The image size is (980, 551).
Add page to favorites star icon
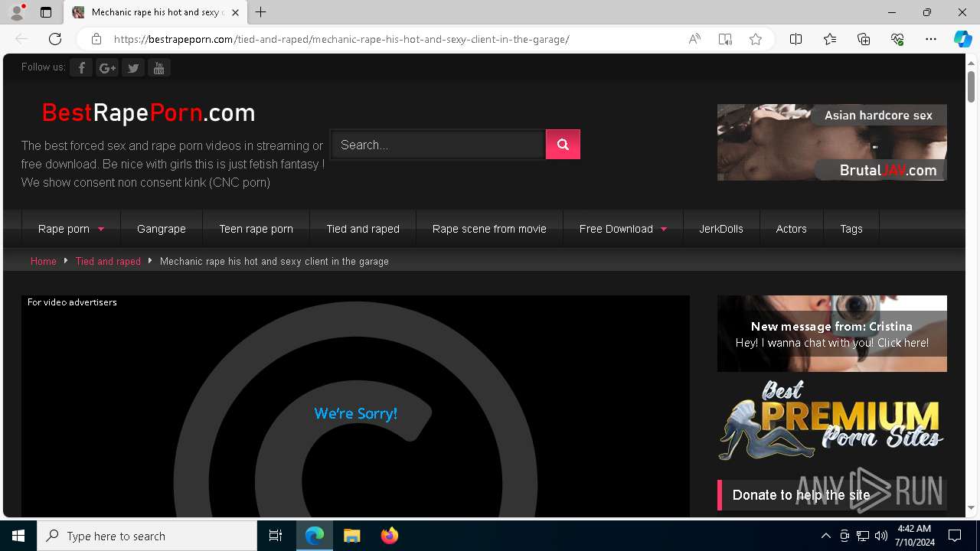(756, 39)
